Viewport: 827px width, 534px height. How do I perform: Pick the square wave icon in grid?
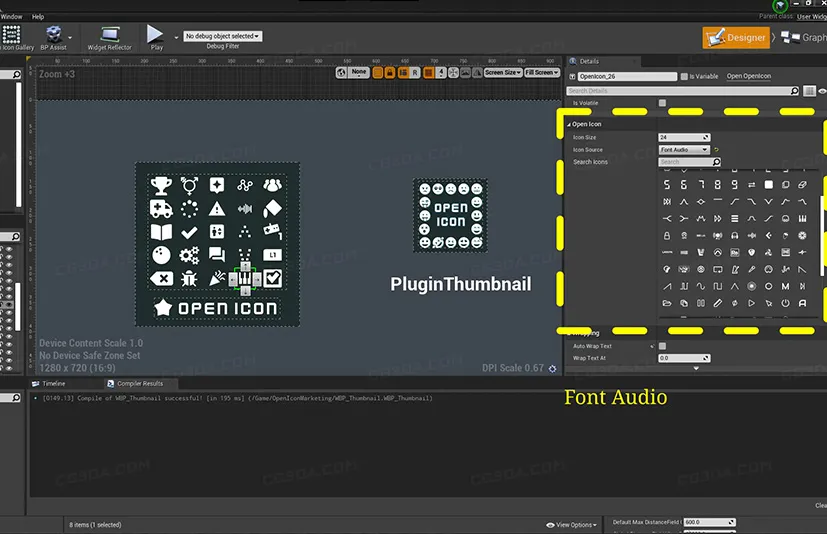click(718, 286)
